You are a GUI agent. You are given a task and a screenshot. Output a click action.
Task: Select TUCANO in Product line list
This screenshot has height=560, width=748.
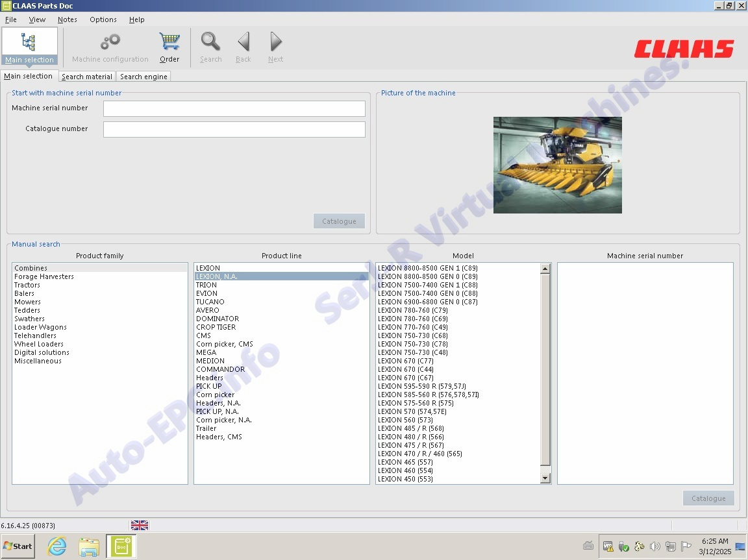coord(210,302)
